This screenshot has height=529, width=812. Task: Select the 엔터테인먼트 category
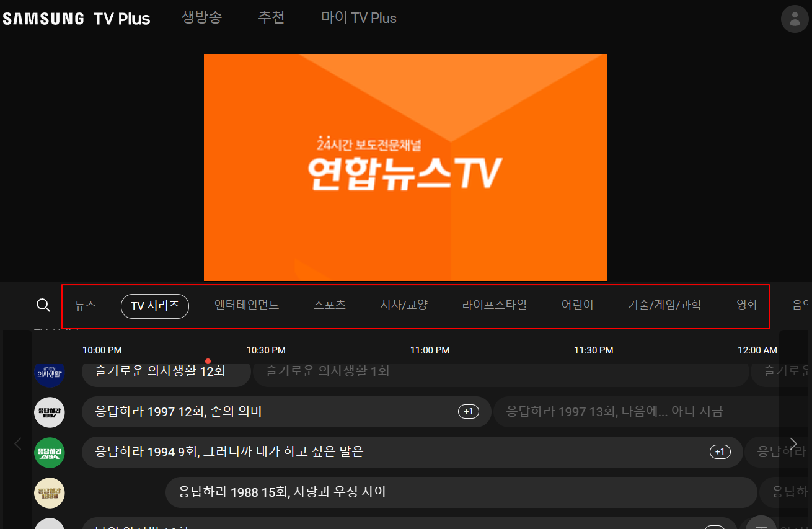tap(247, 305)
